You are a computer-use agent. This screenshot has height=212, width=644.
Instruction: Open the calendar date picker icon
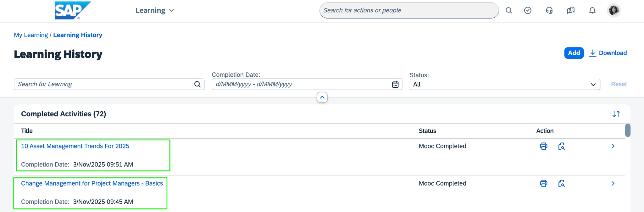coord(395,84)
